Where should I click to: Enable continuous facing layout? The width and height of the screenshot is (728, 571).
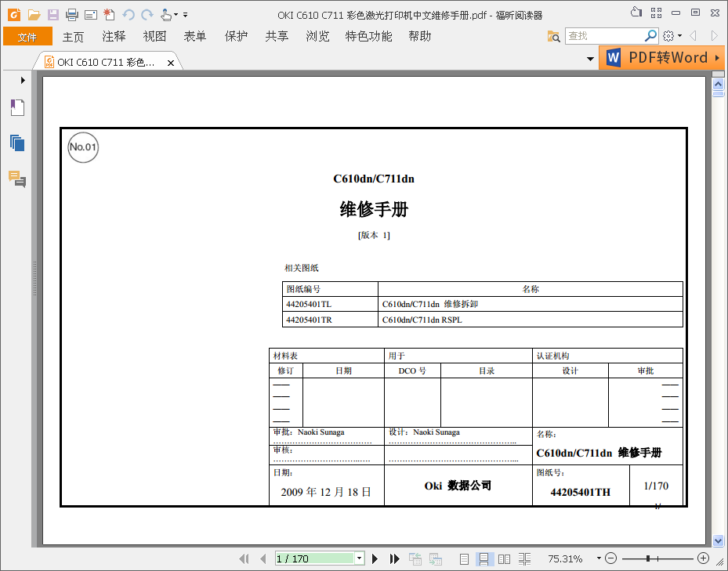(x=524, y=558)
